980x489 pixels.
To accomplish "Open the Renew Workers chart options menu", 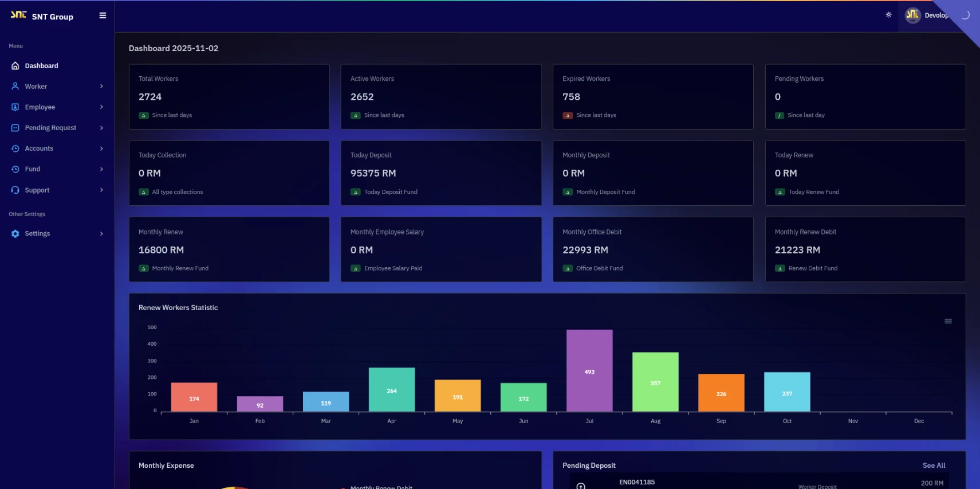I will 948,321.
